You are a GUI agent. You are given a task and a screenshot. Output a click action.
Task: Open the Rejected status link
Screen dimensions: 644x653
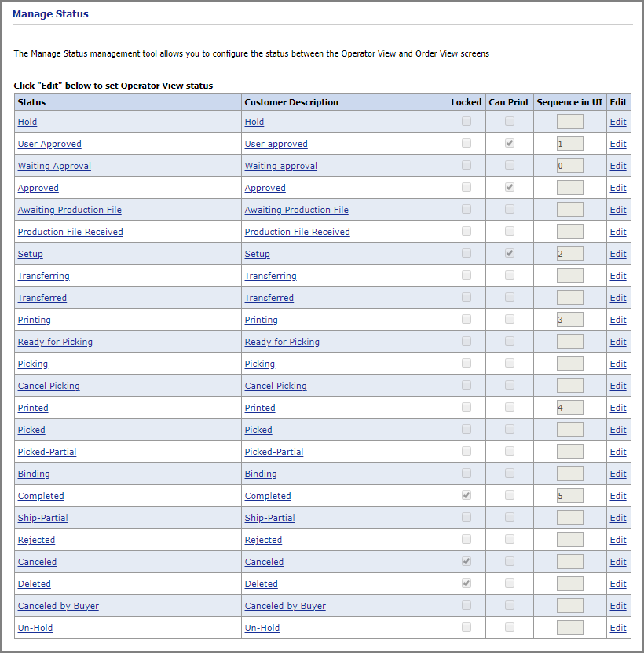[x=36, y=540]
